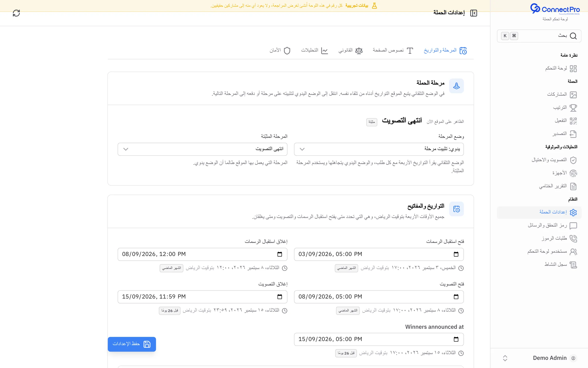588x368 pixels.
Task: Click the التواريخ والمفاتيح calendar-clock icon
Action: (x=456, y=209)
